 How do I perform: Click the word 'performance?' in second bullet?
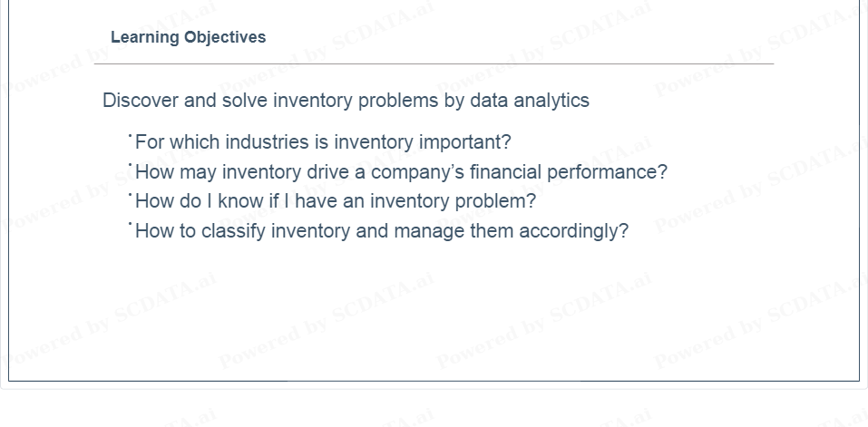[x=608, y=172]
